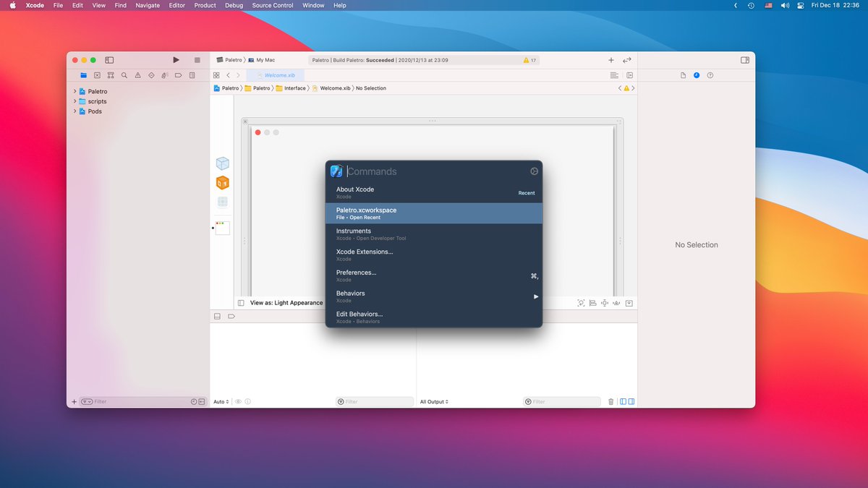
Task: Click the code review arrows icon
Action: point(627,60)
